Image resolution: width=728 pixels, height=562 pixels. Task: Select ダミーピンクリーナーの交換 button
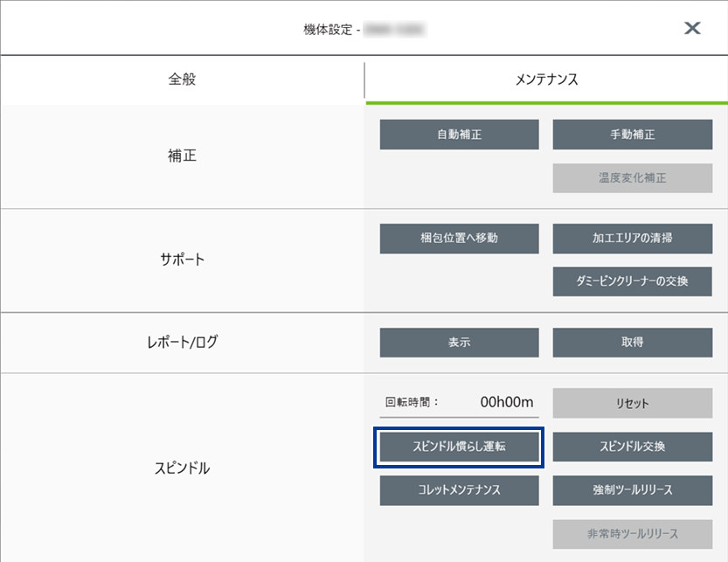[633, 281]
